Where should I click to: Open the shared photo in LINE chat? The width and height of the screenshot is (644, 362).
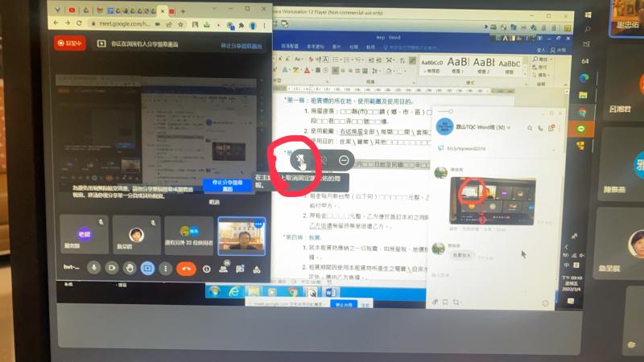click(493, 201)
